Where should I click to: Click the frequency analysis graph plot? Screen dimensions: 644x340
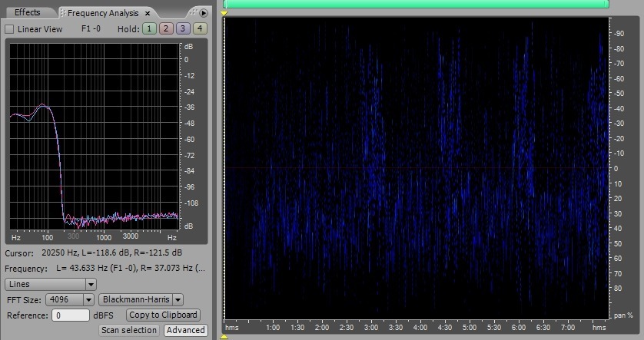(x=94, y=136)
